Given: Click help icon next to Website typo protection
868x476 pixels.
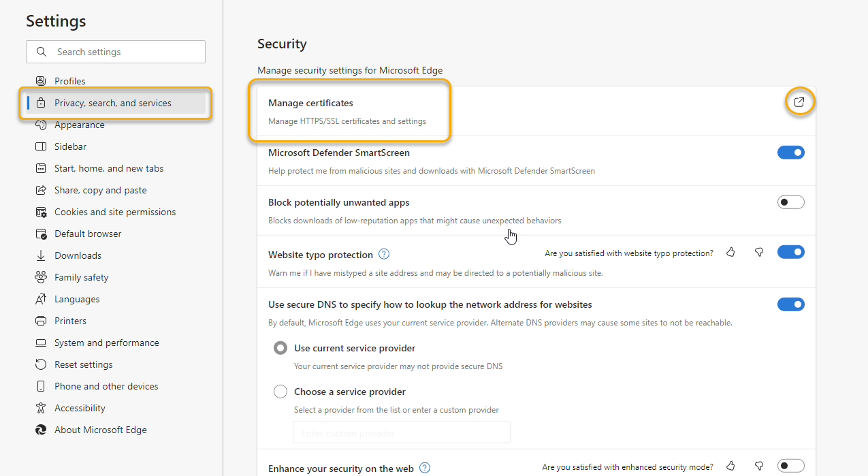Looking at the screenshot, I should [x=384, y=254].
